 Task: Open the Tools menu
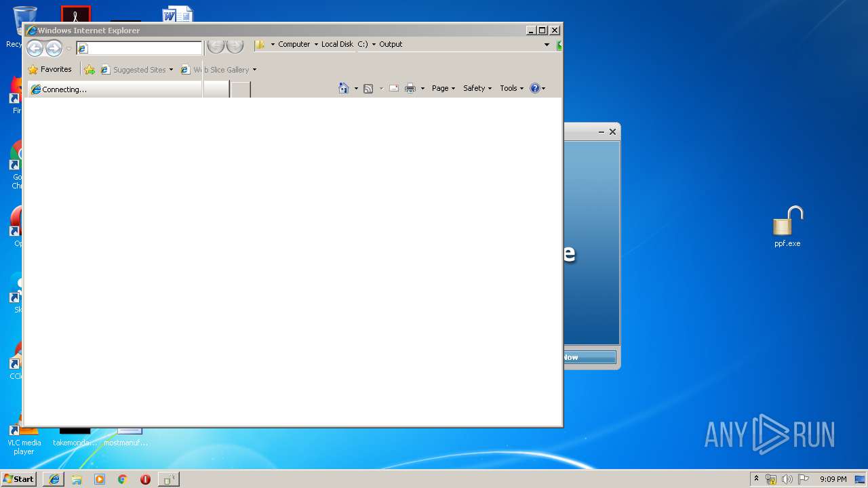(x=512, y=88)
